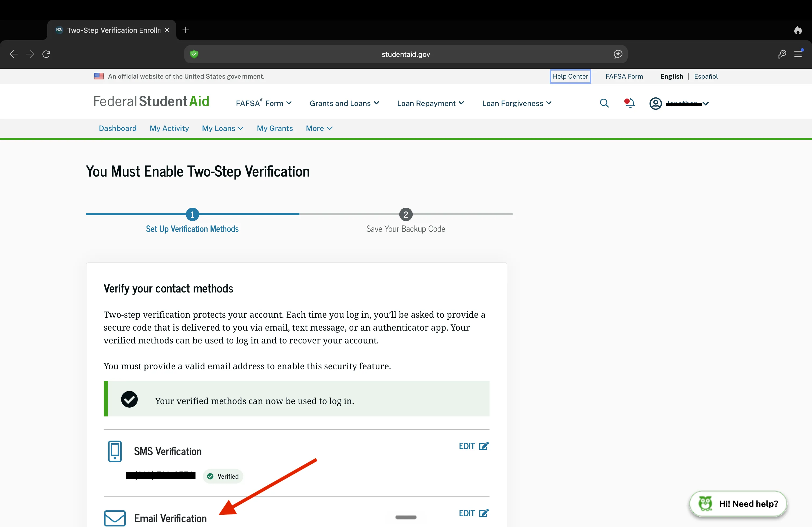Reload the page with the refresh icon
This screenshot has height=527, width=812.
coord(46,54)
